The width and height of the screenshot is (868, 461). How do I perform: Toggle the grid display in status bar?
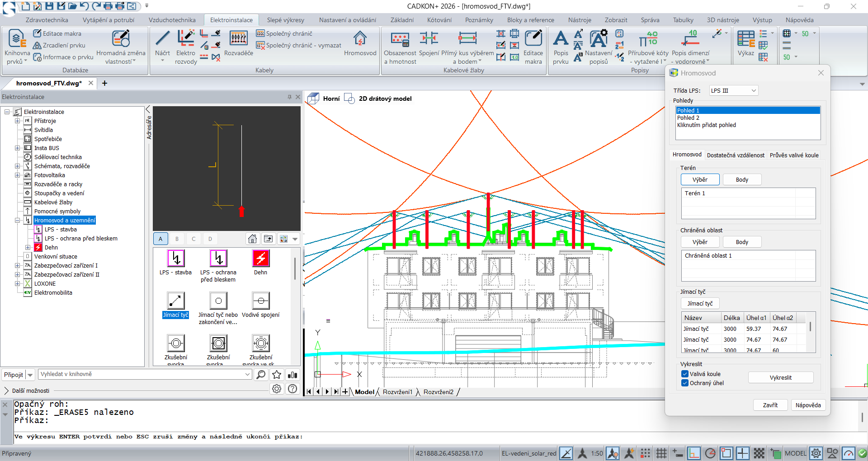pyautogui.click(x=661, y=453)
